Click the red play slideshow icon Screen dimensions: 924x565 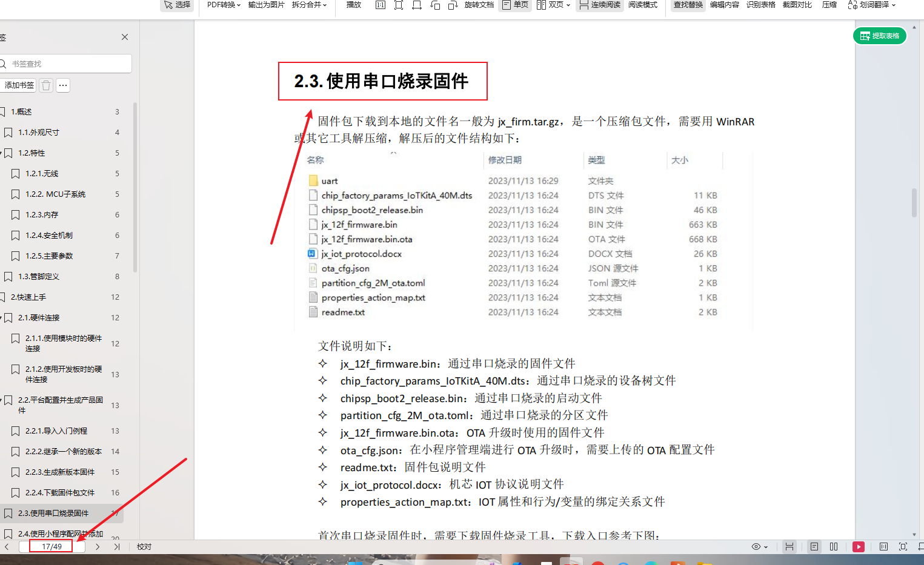point(858,547)
